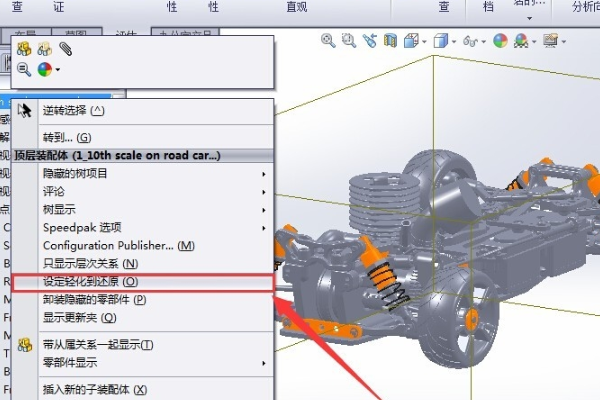Click Appearances color ball in context toolbar
Viewport: 600px width, 400px height.
click(45, 70)
